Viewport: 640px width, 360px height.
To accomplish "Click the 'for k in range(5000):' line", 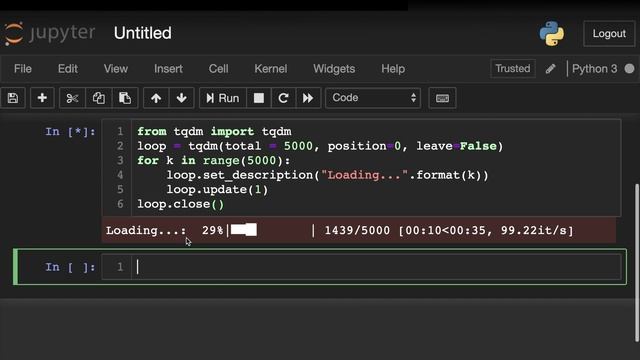I will pyautogui.click(x=213, y=160).
